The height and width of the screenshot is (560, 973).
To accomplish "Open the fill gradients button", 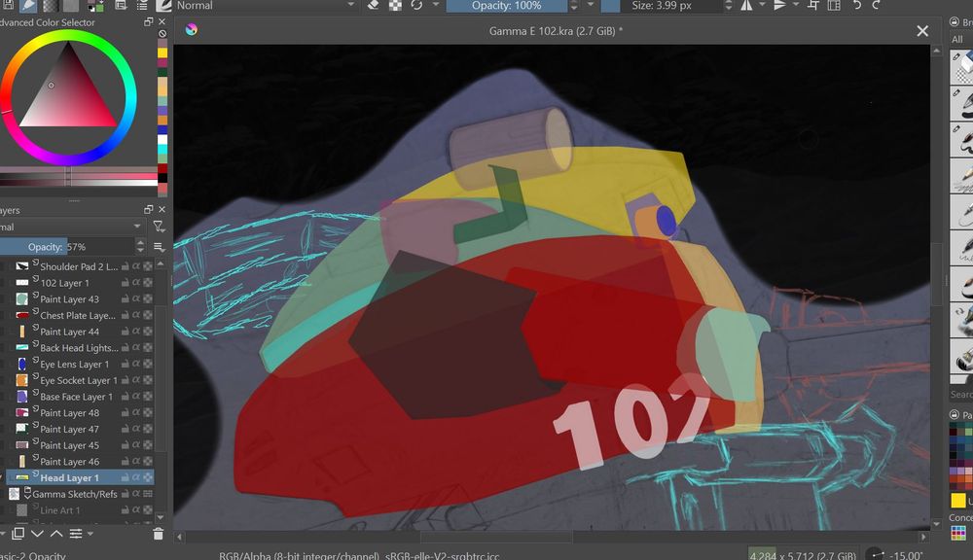I will (x=51, y=6).
